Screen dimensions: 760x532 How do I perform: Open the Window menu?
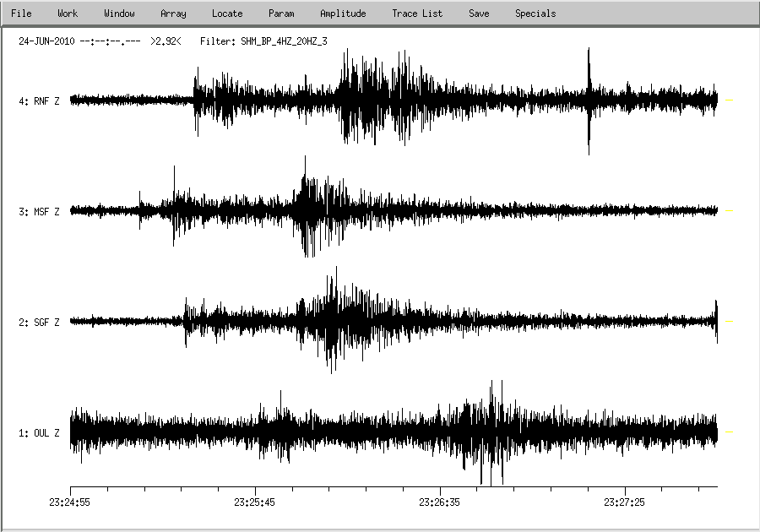click(x=119, y=14)
